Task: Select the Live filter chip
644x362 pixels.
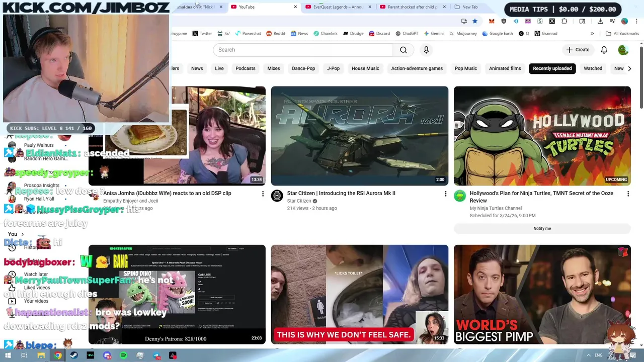Action: pos(219,68)
